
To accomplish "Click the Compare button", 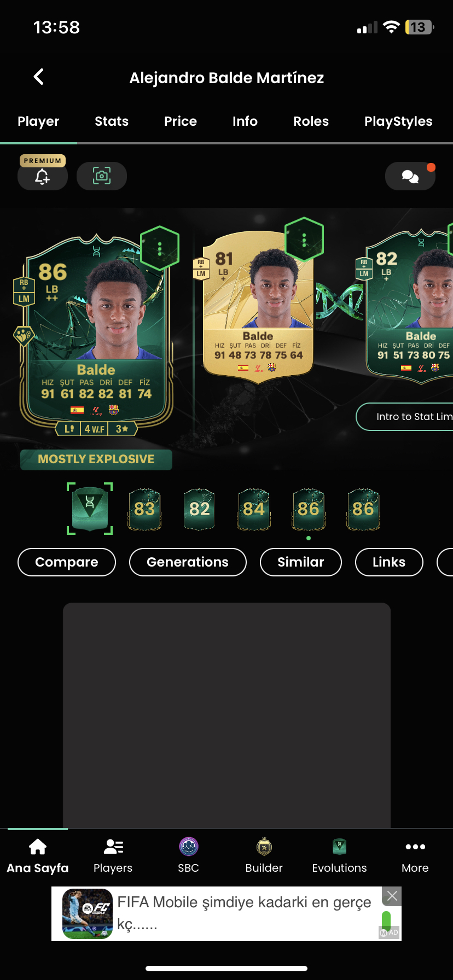I will tap(67, 562).
